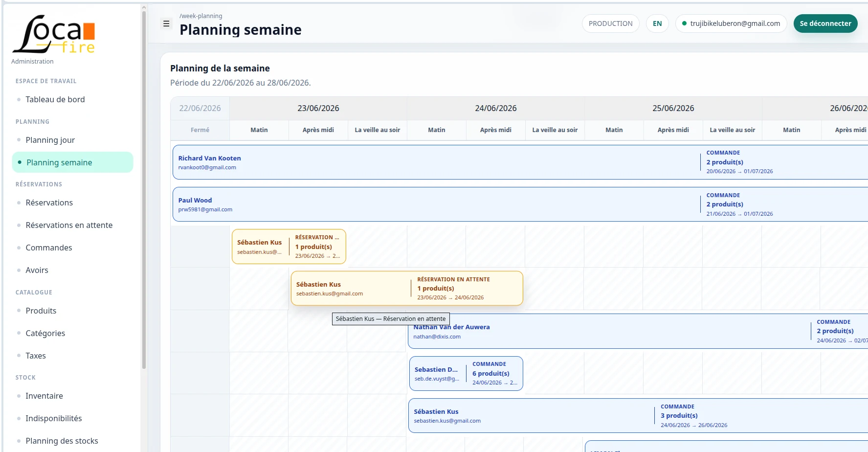Click the /week-planning breadcrumb path
Screen dimensions: 868x452
coord(201,16)
